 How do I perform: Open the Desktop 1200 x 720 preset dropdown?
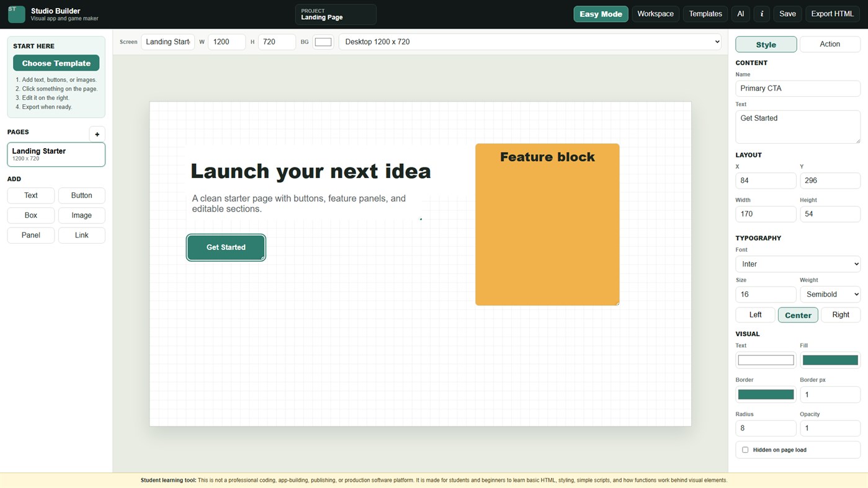pyautogui.click(x=530, y=42)
